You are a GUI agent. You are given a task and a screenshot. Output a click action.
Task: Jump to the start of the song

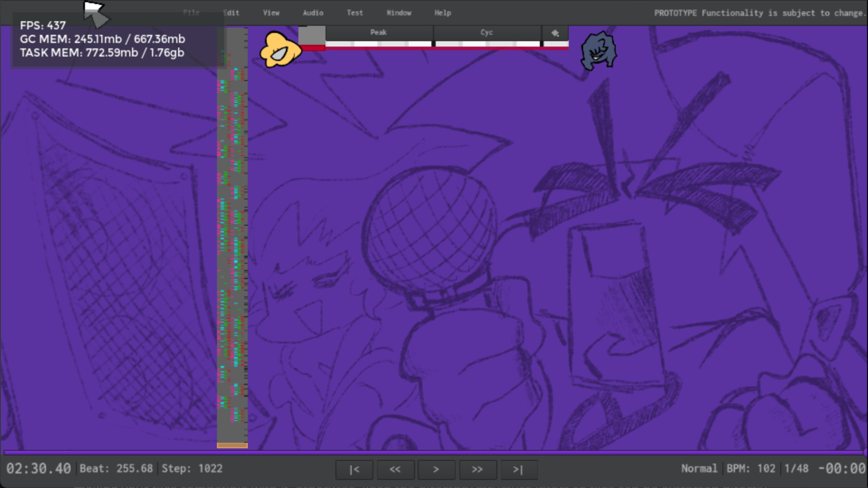(354, 469)
